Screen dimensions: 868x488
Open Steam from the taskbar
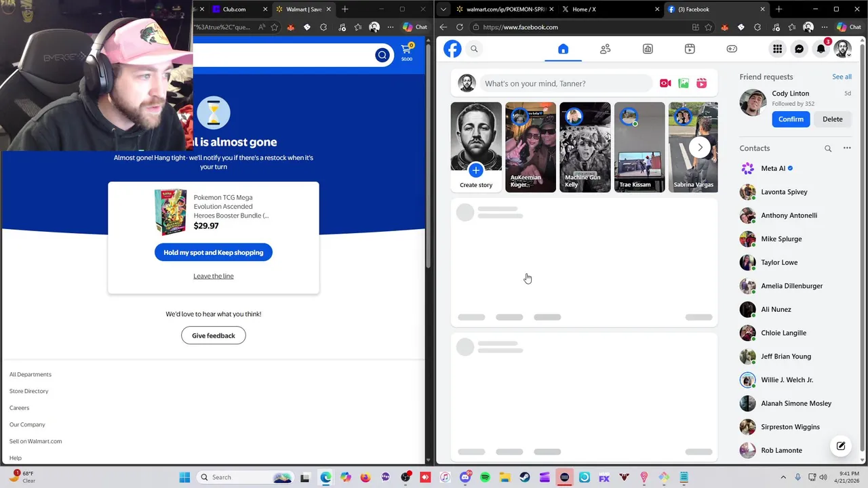click(x=525, y=477)
